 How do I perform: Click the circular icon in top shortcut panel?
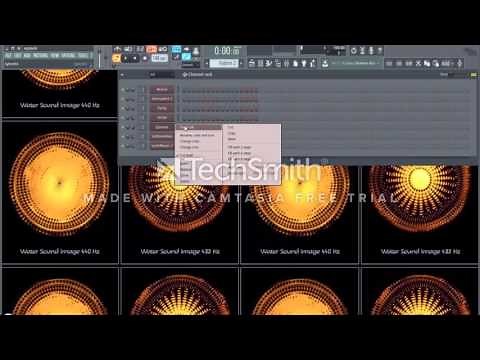(354, 51)
